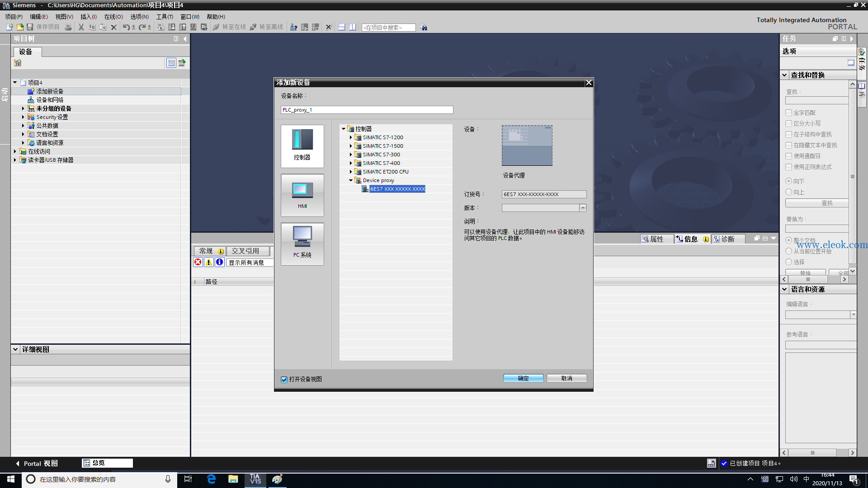Toggle 在隐藏文本中查找 checkbox
868x488 pixels.
pyautogui.click(x=789, y=145)
